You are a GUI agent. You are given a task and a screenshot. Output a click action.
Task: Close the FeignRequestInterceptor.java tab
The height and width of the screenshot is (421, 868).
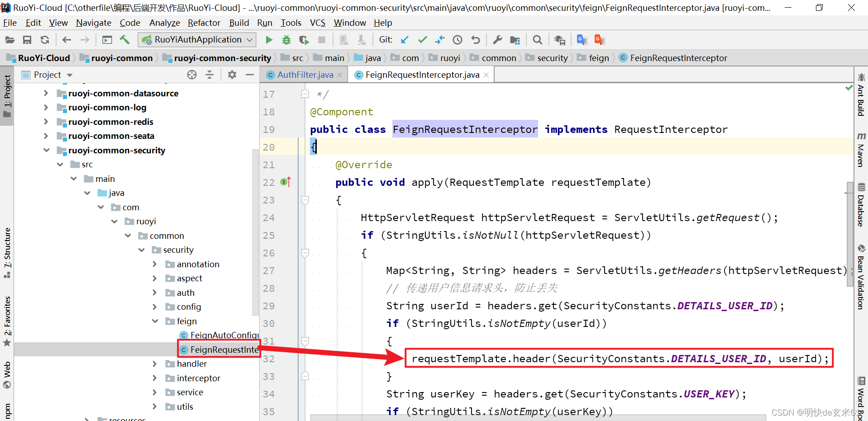(x=486, y=75)
